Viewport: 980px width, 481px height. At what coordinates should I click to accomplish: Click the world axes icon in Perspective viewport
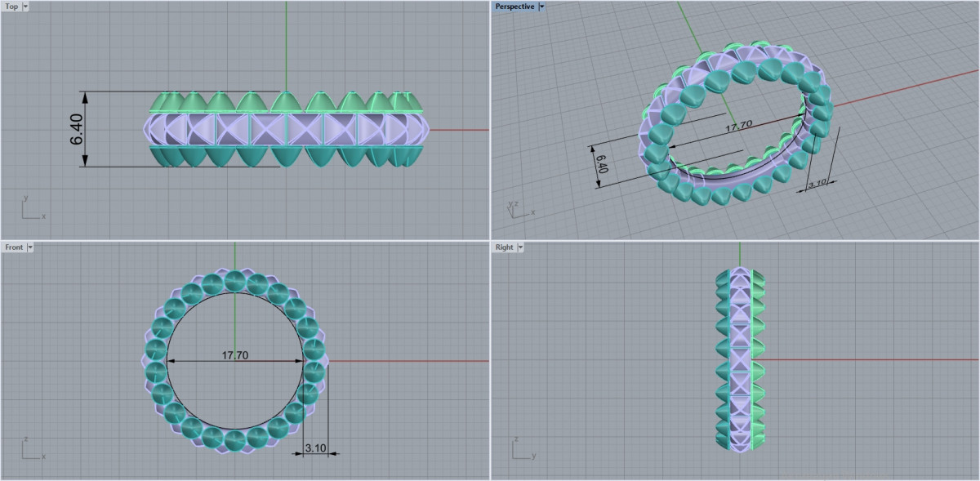pyautogui.click(x=515, y=209)
